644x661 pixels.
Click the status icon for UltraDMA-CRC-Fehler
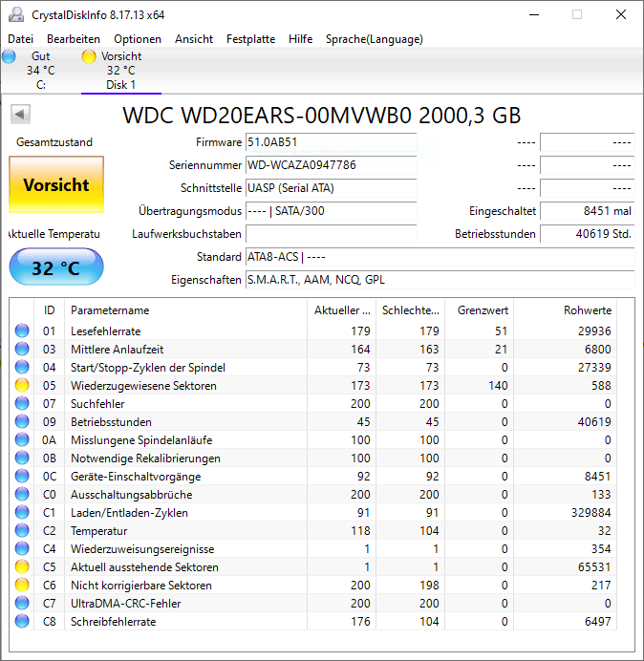click(22, 603)
